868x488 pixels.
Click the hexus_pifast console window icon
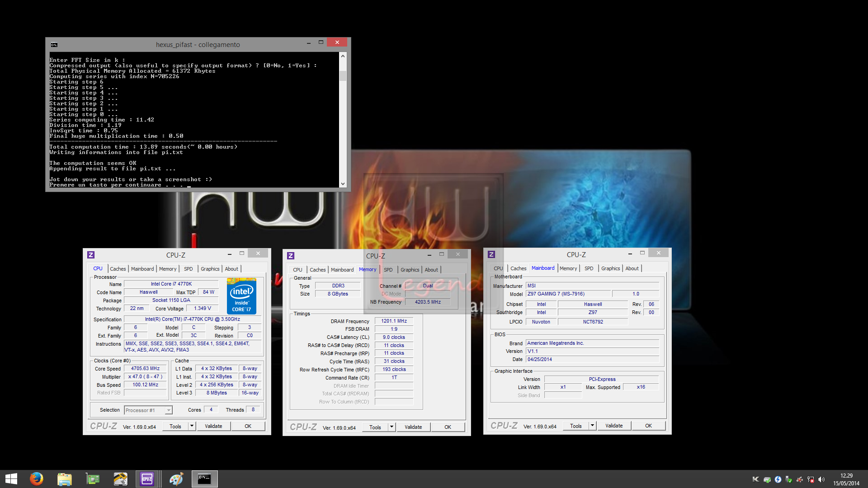pos(54,45)
